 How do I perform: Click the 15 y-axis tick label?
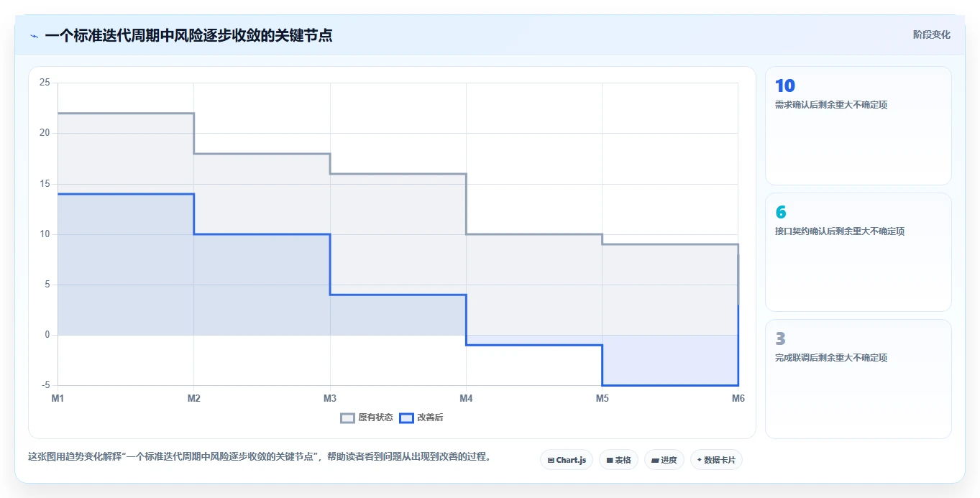(x=45, y=184)
